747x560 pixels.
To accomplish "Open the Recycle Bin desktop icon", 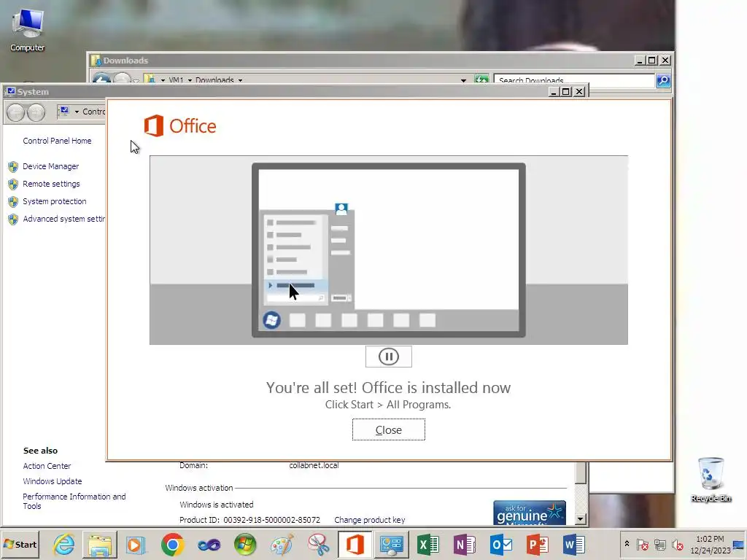I will pos(711,479).
